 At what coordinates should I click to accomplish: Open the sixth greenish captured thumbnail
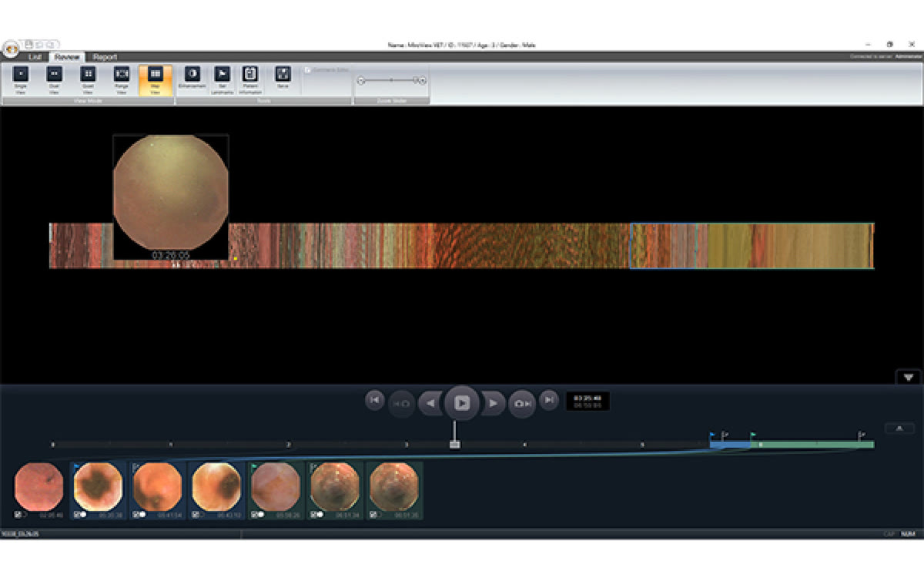point(334,486)
